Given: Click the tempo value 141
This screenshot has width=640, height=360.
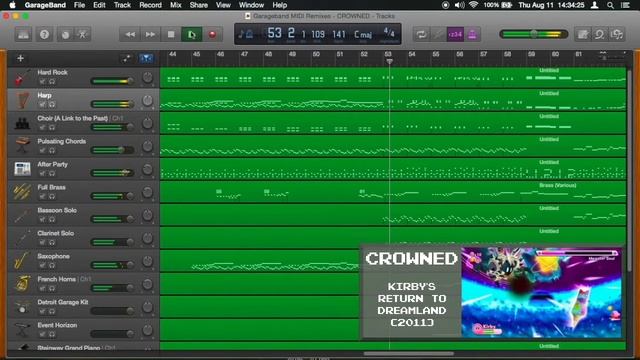Looking at the screenshot, I should tap(339, 34).
